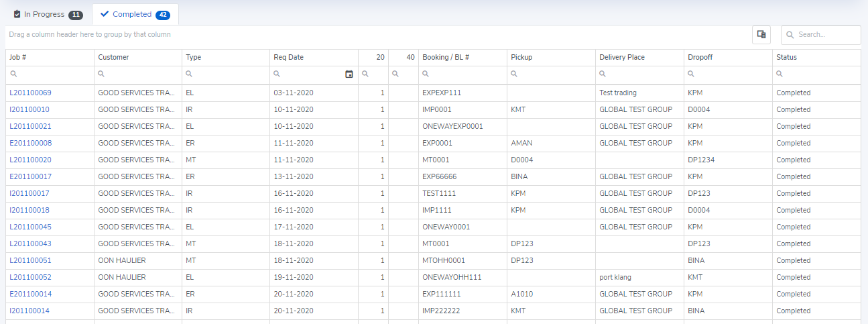
Task: Click the Req Date column header
Action: [x=289, y=58]
